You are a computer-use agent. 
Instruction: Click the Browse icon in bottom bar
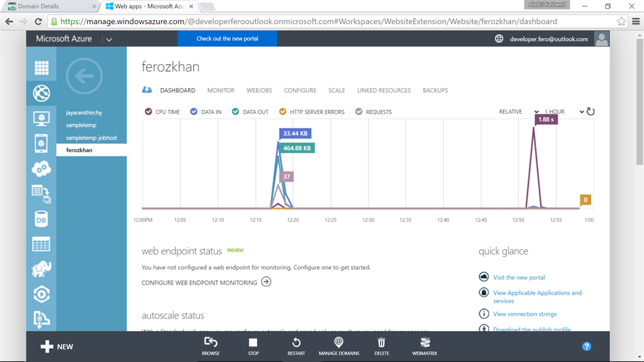(211, 343)
